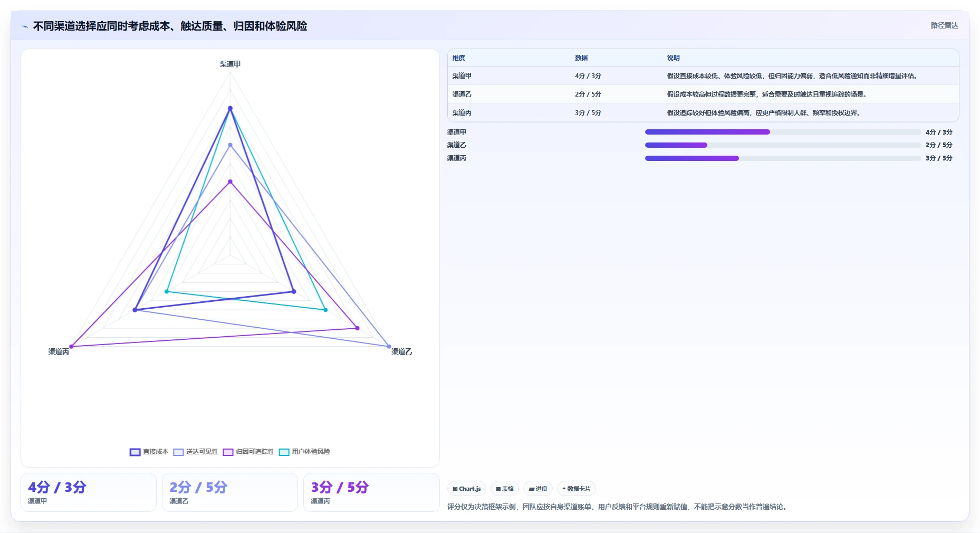Click the purple 归因可追踪性 point at the 渠道丙 corner
This screenshot has width=980, height=533.
coord(71,347)
